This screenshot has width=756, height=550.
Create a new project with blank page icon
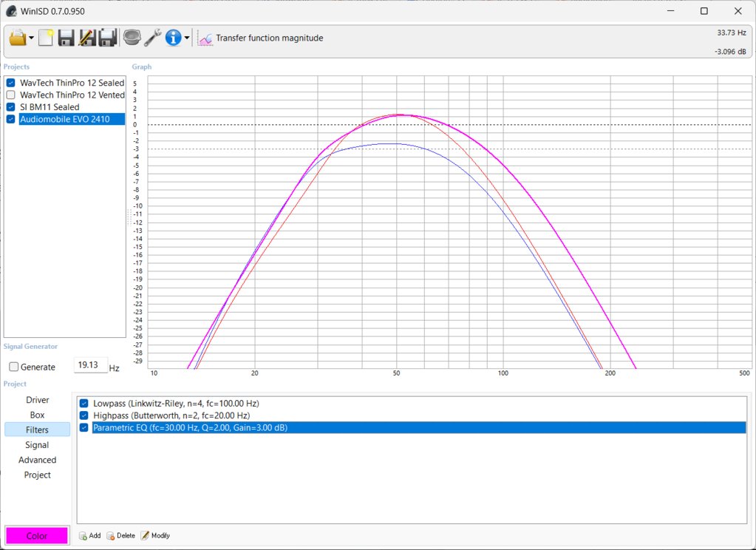46,38
